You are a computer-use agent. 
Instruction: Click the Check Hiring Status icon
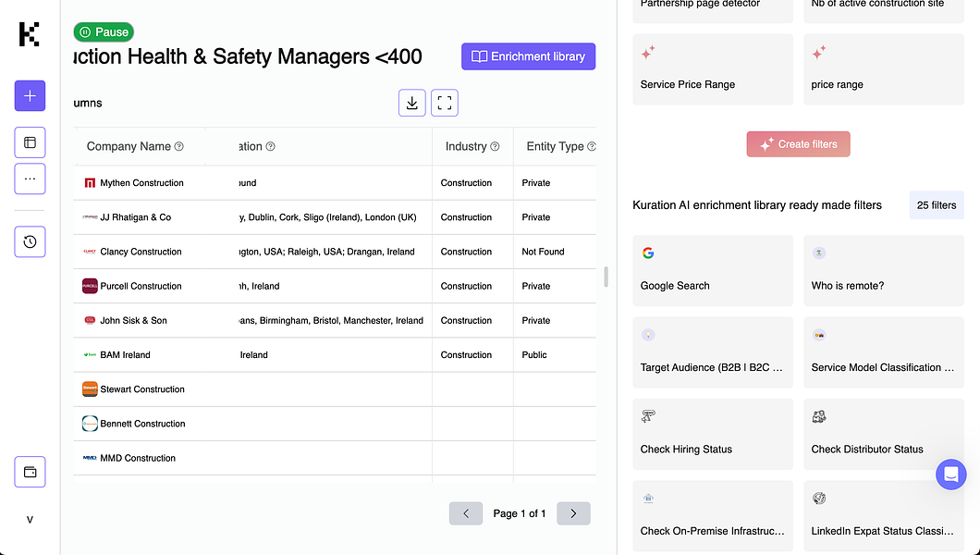[x=648, y=416]
